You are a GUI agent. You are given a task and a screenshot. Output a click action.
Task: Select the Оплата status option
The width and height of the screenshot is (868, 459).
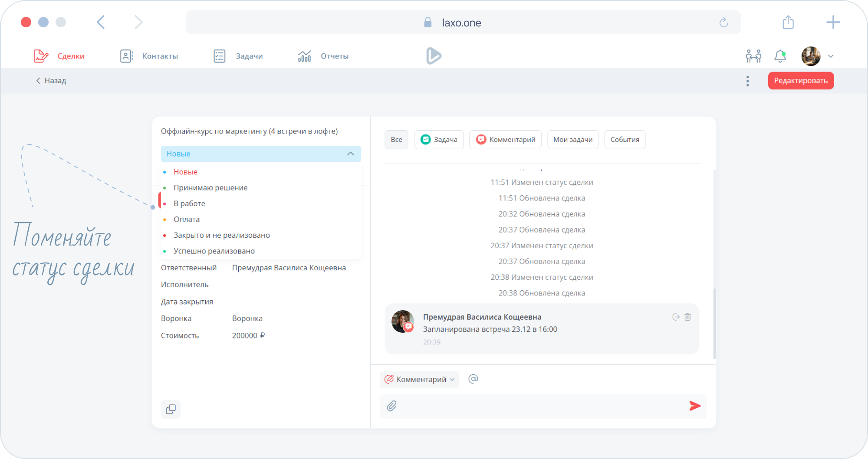187,220
